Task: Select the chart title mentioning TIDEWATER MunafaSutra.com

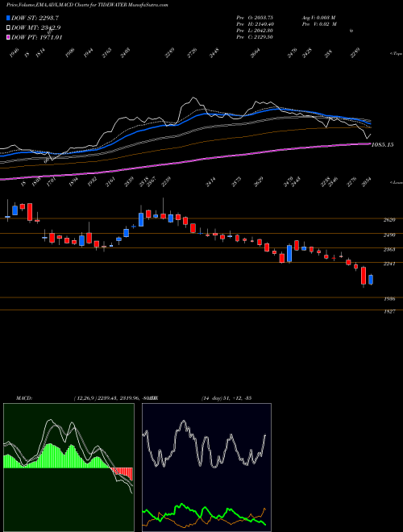Action: 87,5
